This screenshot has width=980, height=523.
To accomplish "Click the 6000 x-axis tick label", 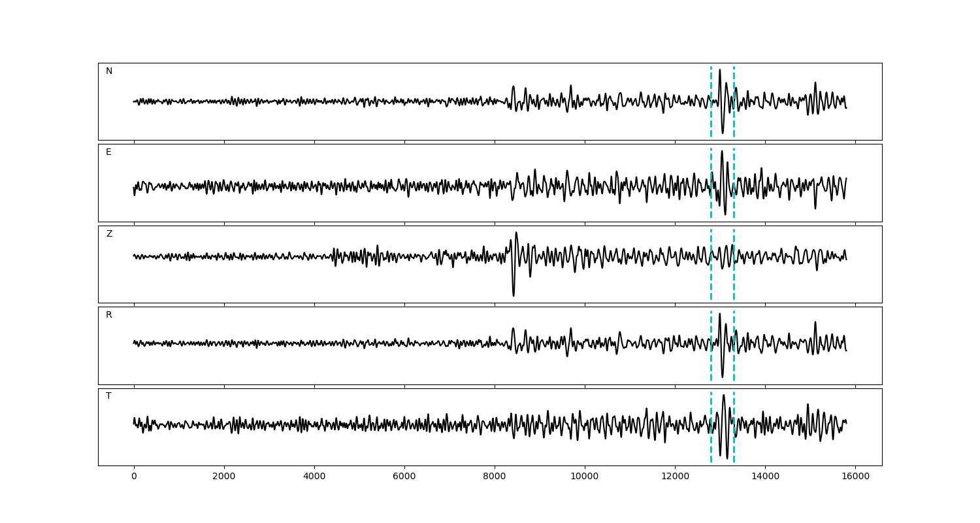I will point(404,477).
